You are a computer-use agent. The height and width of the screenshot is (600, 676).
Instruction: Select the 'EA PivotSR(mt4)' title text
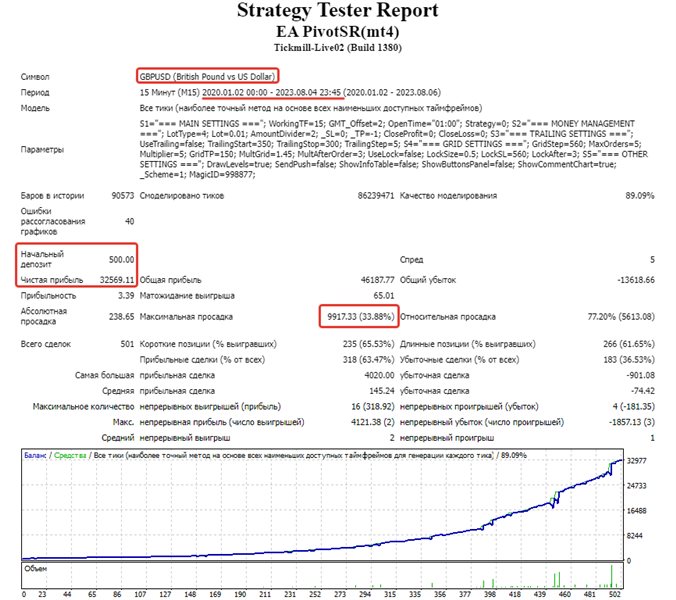pos(338,32)
